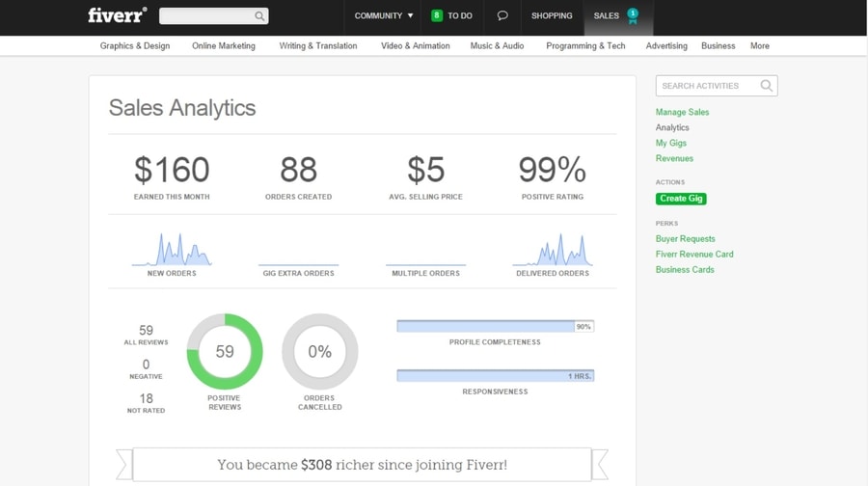The width and height of the screenshot is (868, 486).
Task: Open the More categories menu
Action: coord(760,46)
